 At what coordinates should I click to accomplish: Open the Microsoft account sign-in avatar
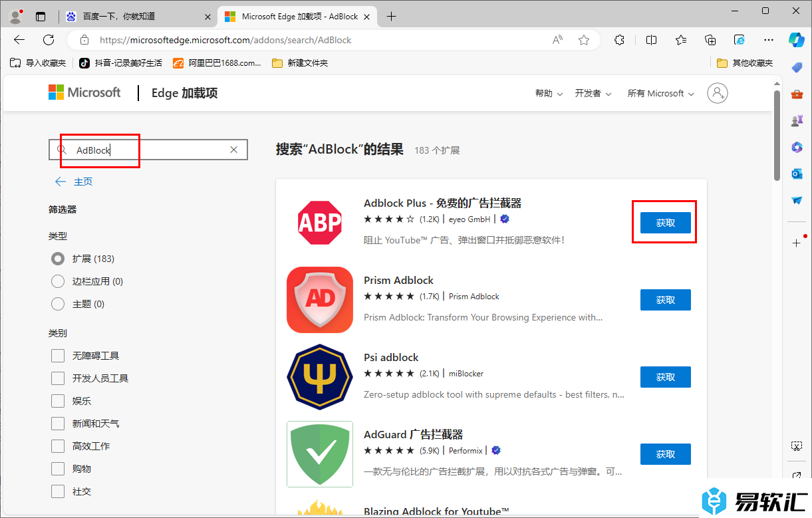click(718, 93)
